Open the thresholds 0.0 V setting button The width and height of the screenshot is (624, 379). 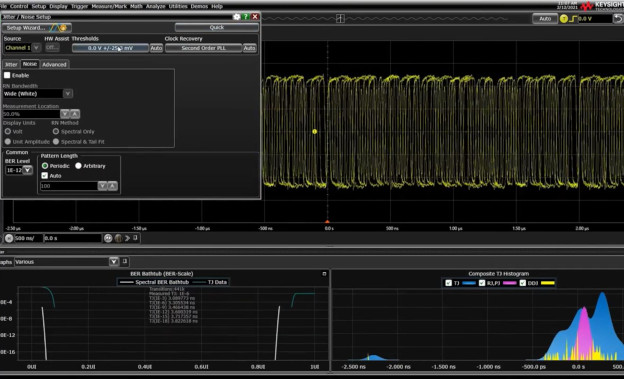(110, 48)
